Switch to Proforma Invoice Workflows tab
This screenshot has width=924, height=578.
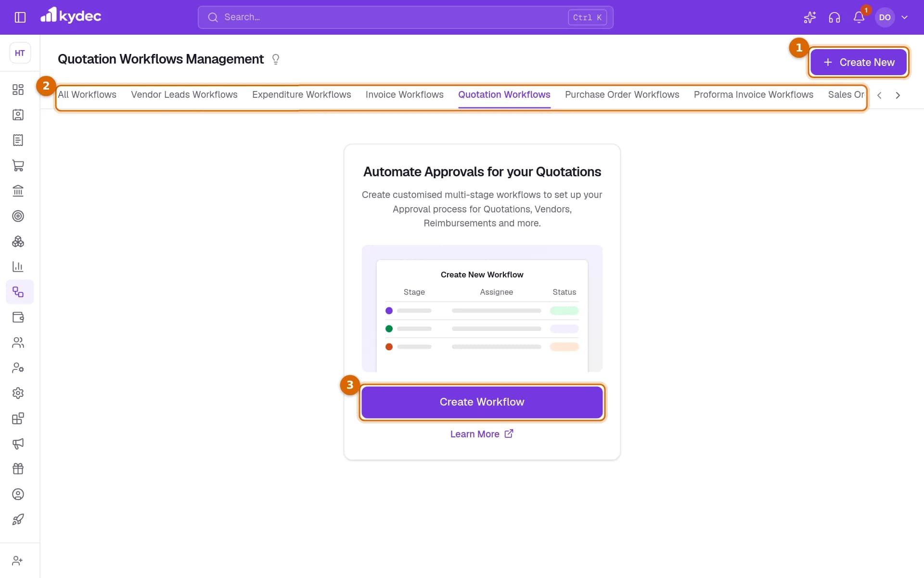tap(754, 95)
